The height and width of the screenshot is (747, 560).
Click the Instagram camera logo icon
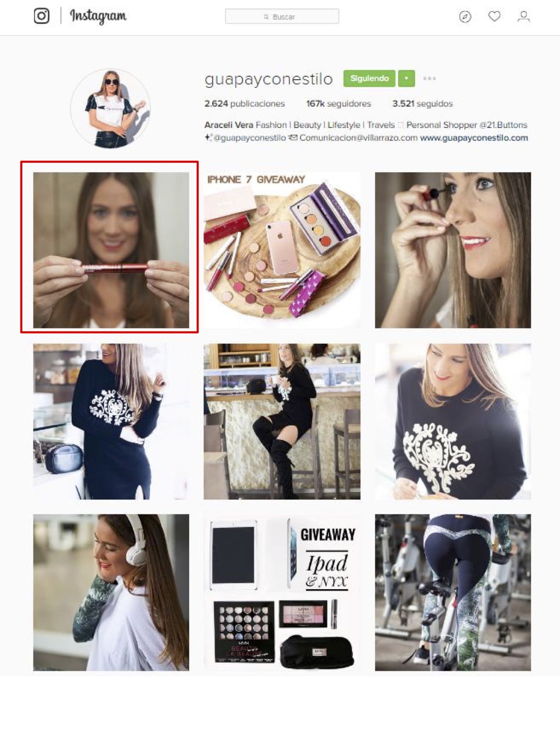[42, 16]
